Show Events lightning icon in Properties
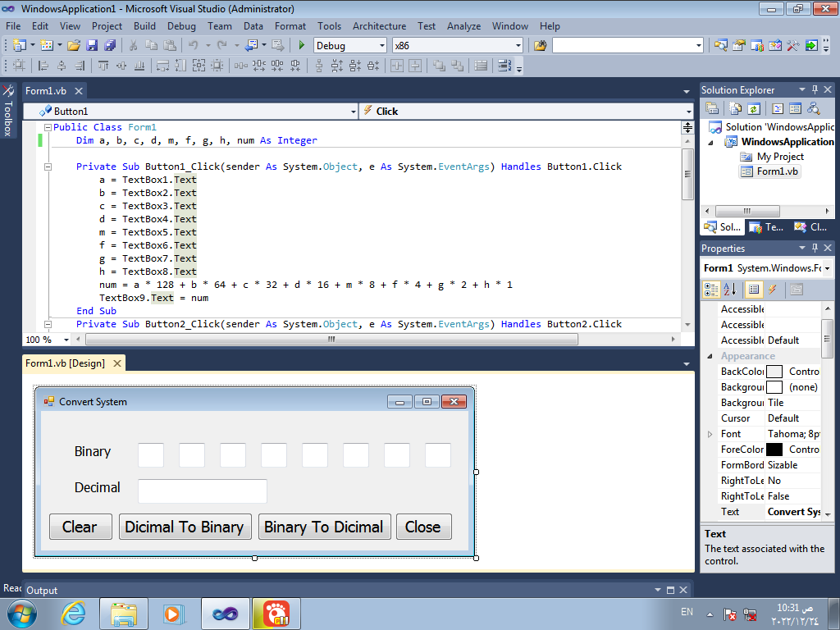This screenshot has height=630, width=840. (x=773, y=290)
